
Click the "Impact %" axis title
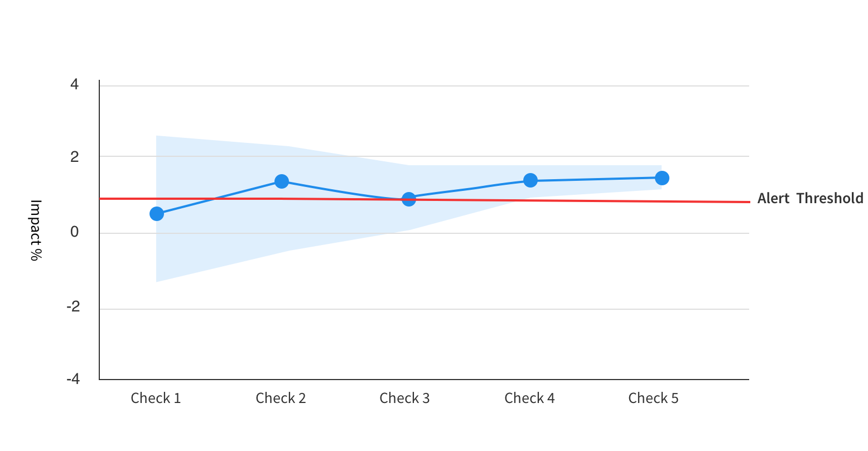coord(36,230)
